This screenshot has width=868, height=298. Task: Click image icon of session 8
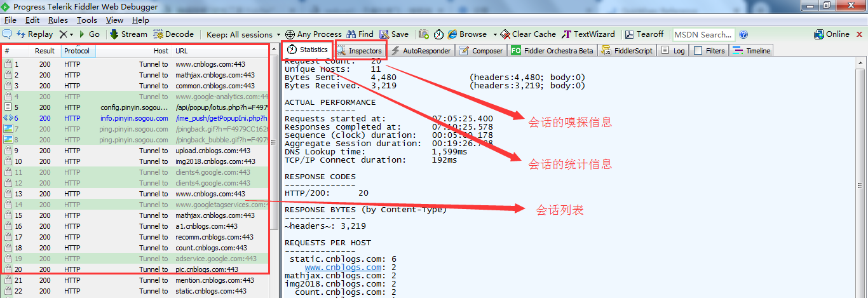pyautogui.click(x=8, y=140)
